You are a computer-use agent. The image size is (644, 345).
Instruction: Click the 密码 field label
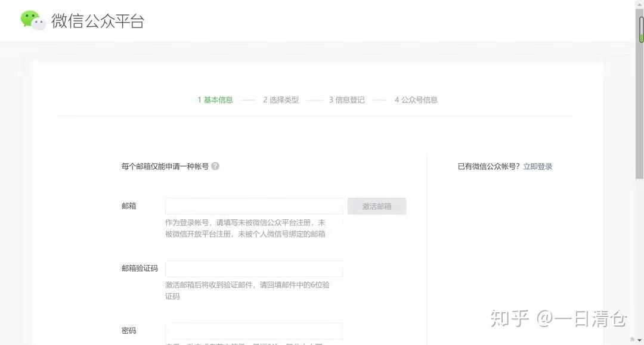[x=129, y=331]
